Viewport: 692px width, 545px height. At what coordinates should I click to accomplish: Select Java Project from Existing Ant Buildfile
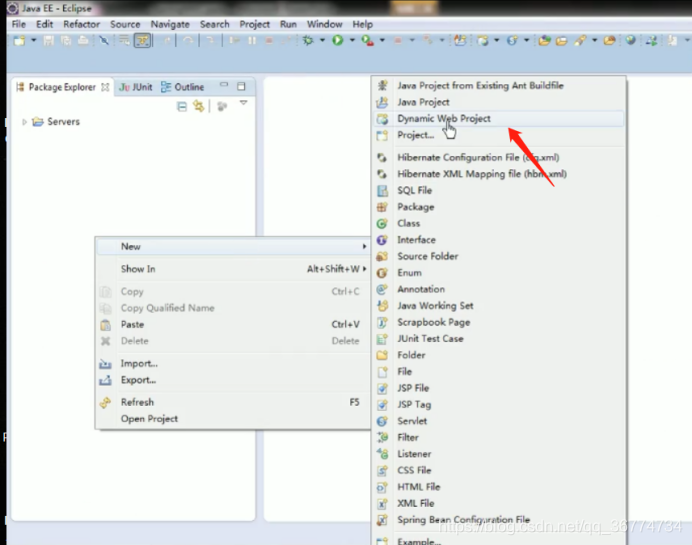pyautogui.click(x=499, y=86)
